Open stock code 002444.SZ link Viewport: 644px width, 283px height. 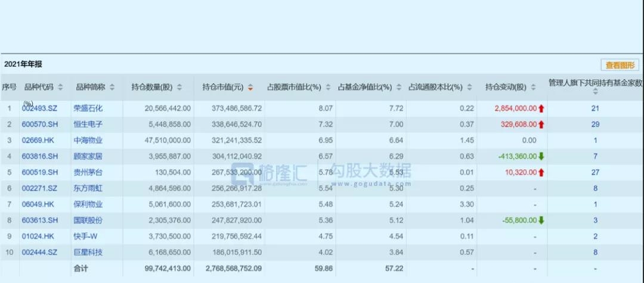coord(39,252)
